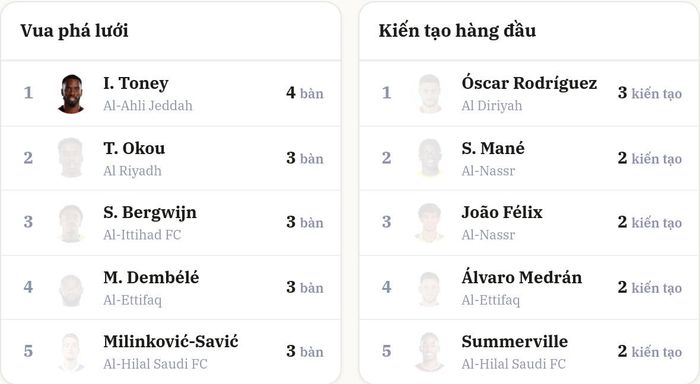Click Óscar Rodríguez's player avatar
The width and height of the screenshot is (700, 384).
pos(430,94)
